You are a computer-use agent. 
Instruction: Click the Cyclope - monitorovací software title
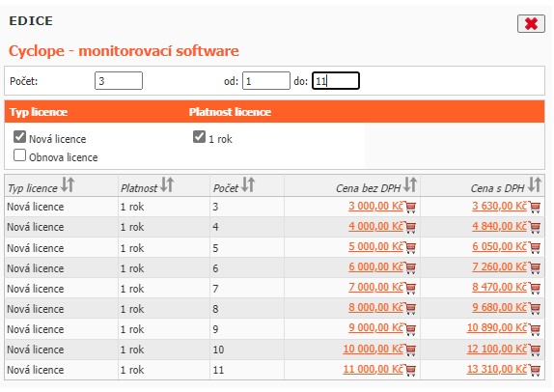(x=124, y=51)
